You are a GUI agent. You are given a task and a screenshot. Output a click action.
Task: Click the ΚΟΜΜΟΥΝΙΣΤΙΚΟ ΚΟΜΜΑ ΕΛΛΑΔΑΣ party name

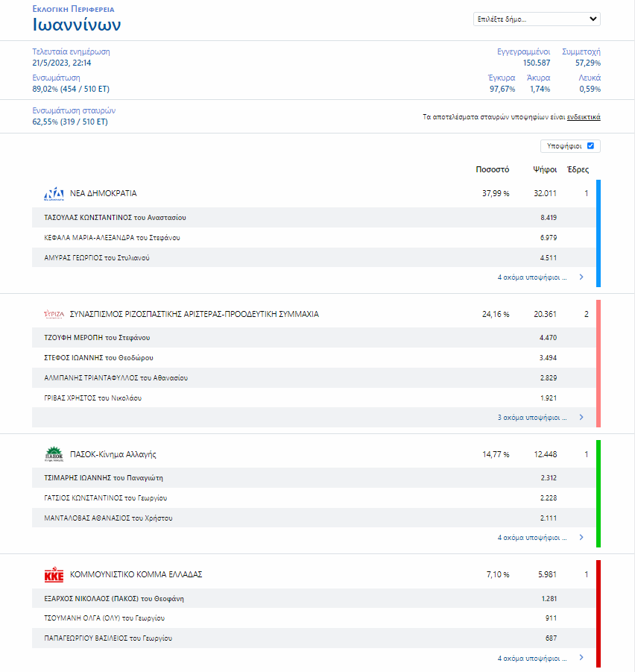pyautogui.click(x=136, y=574)
